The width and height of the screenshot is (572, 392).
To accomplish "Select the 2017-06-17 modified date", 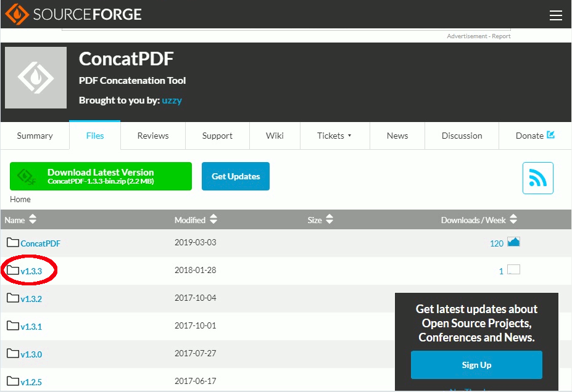I will pos(195,381).
